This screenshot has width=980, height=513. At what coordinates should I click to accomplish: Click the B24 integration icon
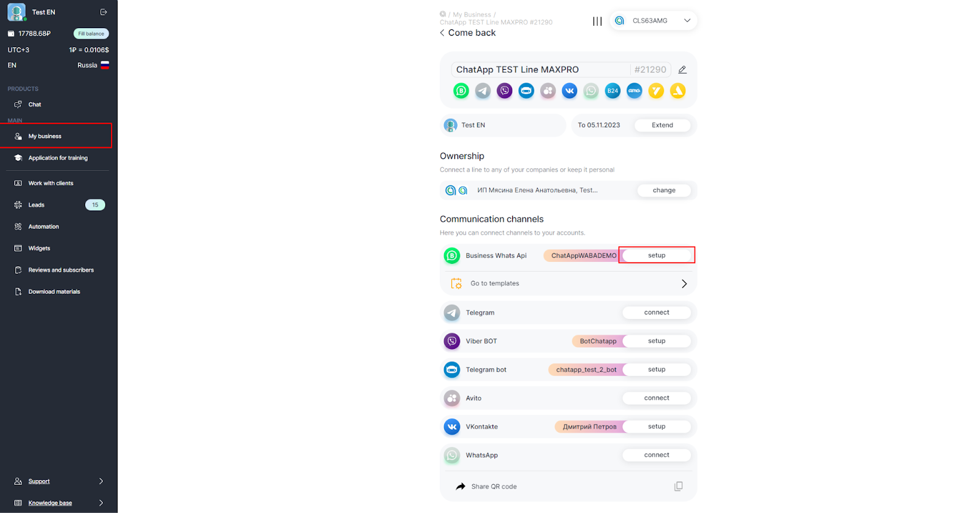click(x=612, y=91)
